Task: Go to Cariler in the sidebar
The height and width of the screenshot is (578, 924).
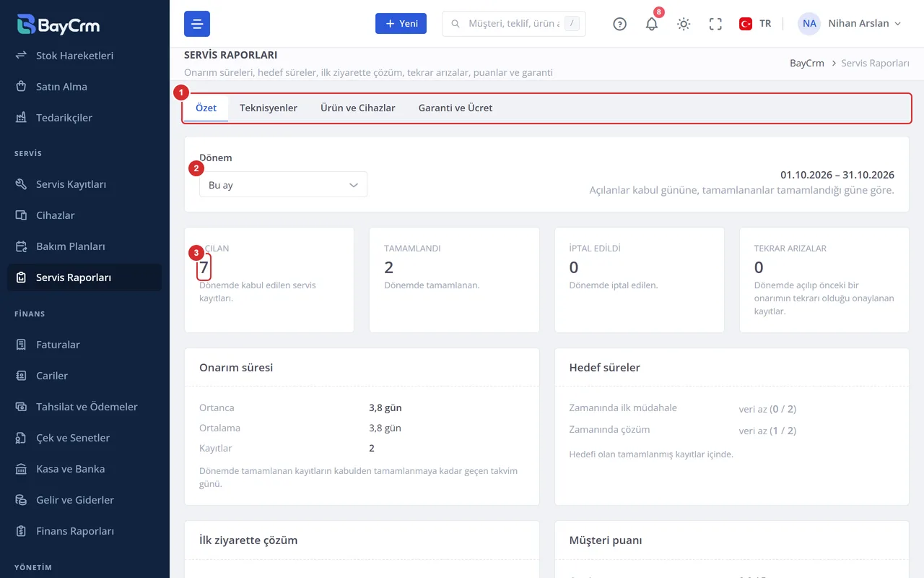Action: coord(84,376)
